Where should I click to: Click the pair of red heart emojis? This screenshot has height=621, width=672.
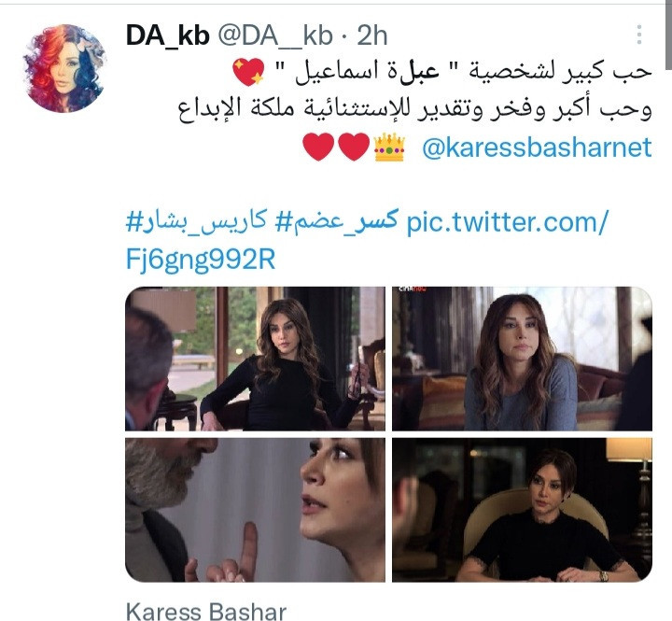point(336,148)
